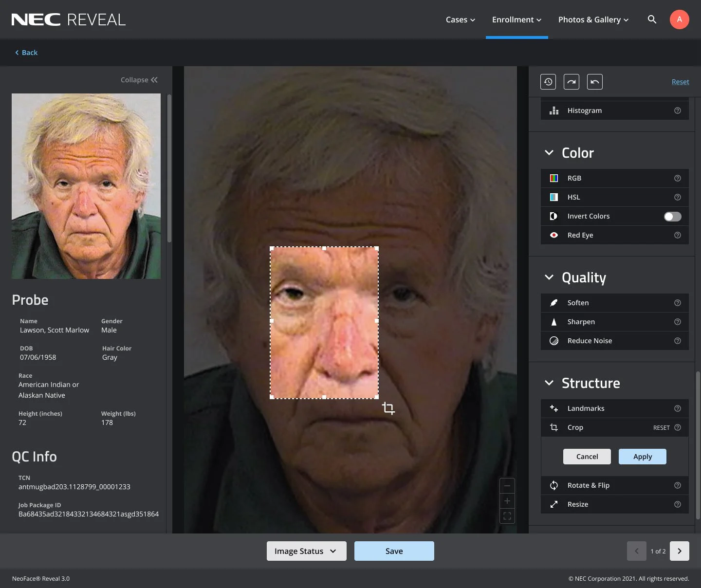
Task: Click the Reset link
Action: coord(680,82)
